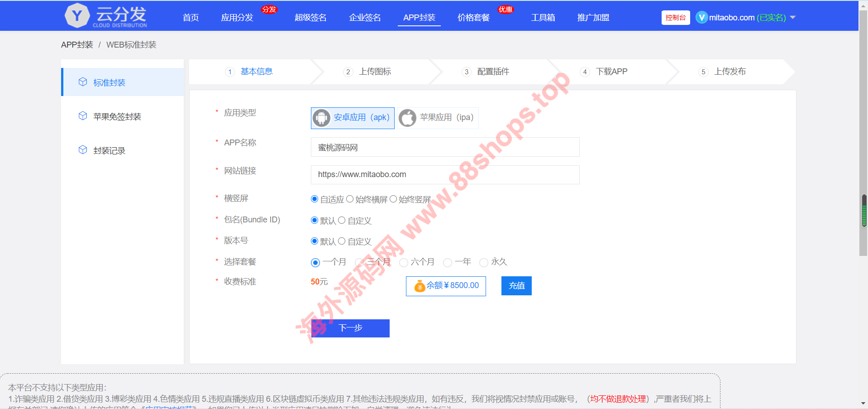Viewport: 868px width, 409px height.
Task: Click the 云分发 Y logo icon
Action: (x=77, y=16)
